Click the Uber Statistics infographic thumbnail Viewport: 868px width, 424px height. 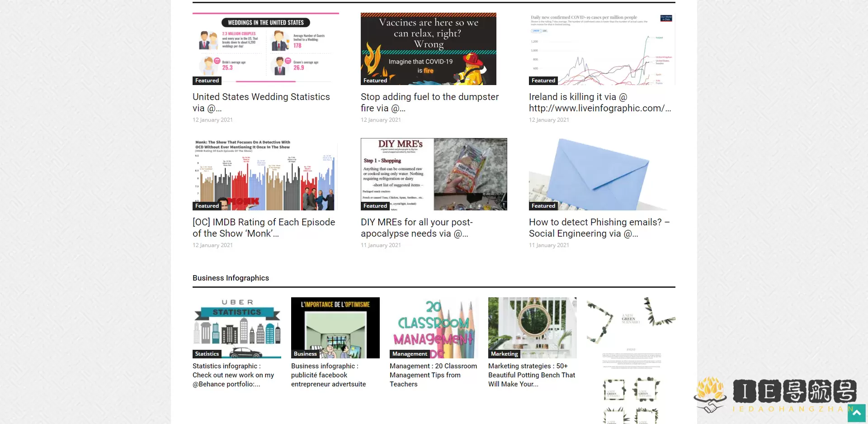point(236,327)
